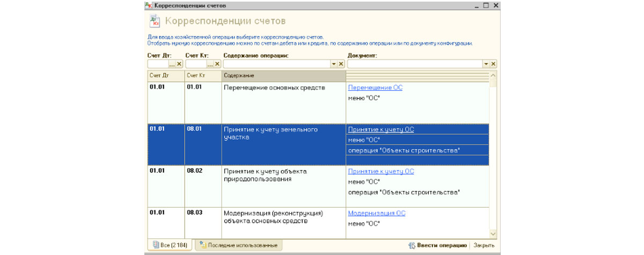
Task: Click credit account cell 08.03
Action: pos(203,223)
